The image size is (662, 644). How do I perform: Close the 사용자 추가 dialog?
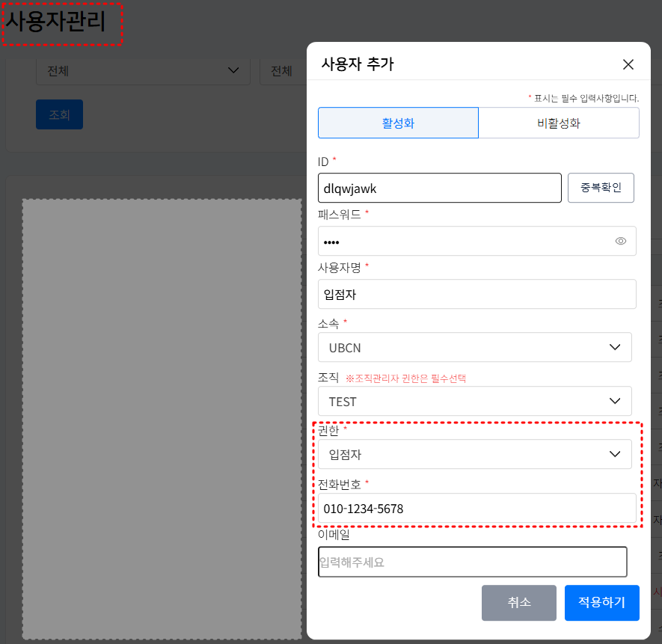coord(628,64)
